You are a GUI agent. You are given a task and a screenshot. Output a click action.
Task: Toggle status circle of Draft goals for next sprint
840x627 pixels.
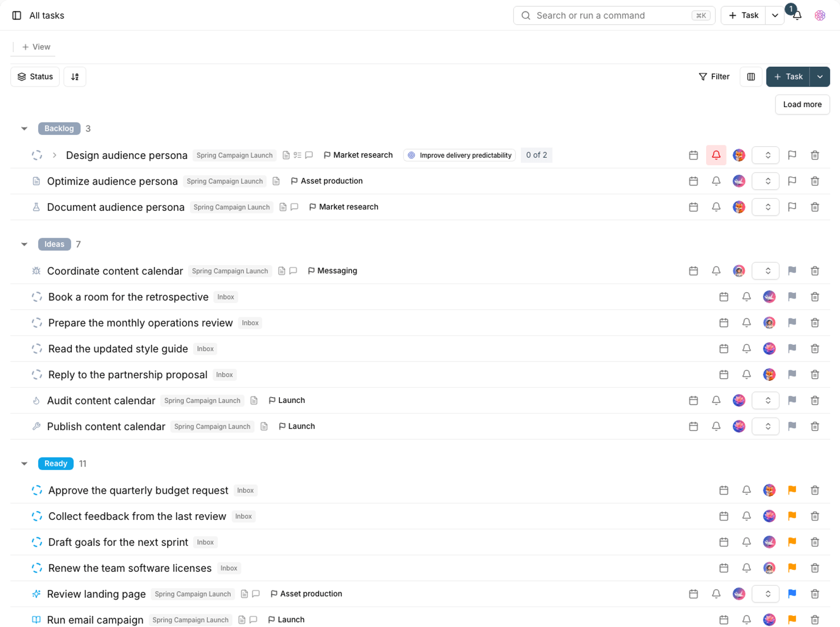[x=37, y=542]
